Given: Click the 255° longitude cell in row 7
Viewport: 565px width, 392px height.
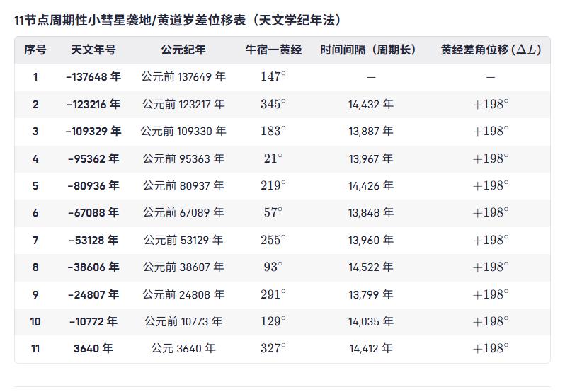Looking at the screenshot, I should pyautogui.click(x=273, y=240).
